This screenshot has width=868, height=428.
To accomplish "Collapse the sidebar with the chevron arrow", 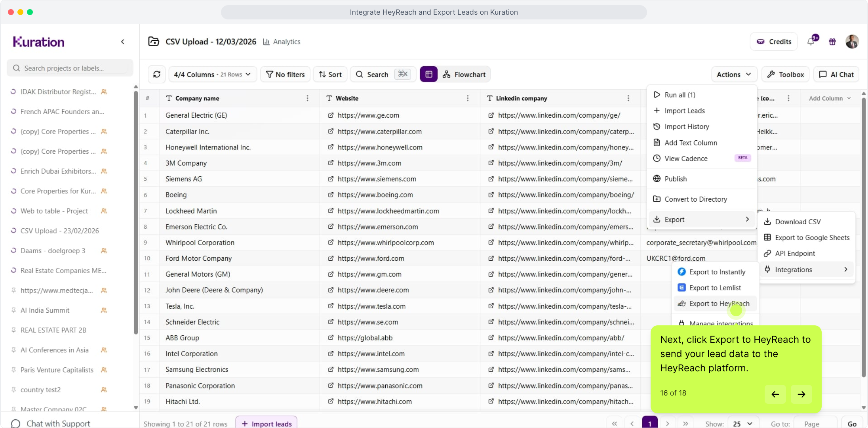I will click(123, 42).
